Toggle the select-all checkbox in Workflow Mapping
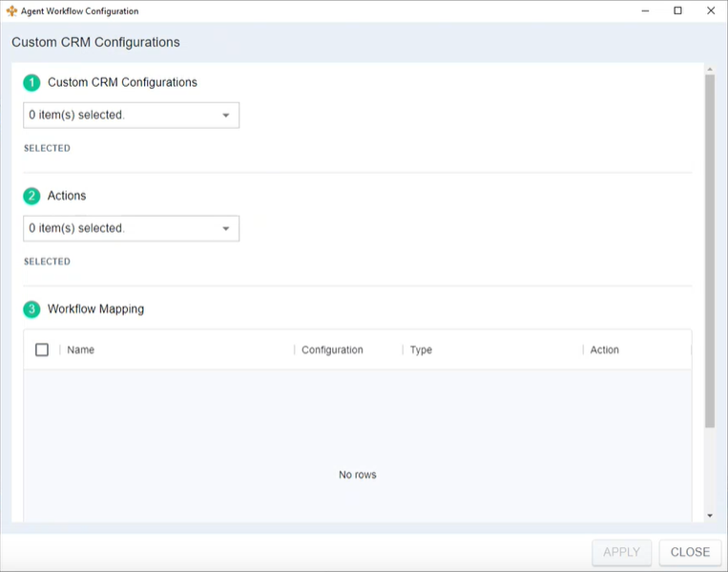The height and width of the screenshot is (572, 728). (x=42, y=350)
